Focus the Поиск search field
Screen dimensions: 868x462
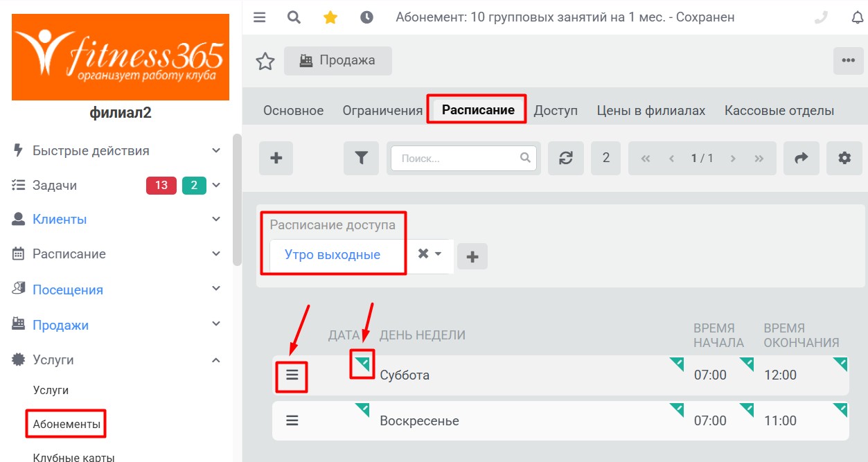point(463,158)
